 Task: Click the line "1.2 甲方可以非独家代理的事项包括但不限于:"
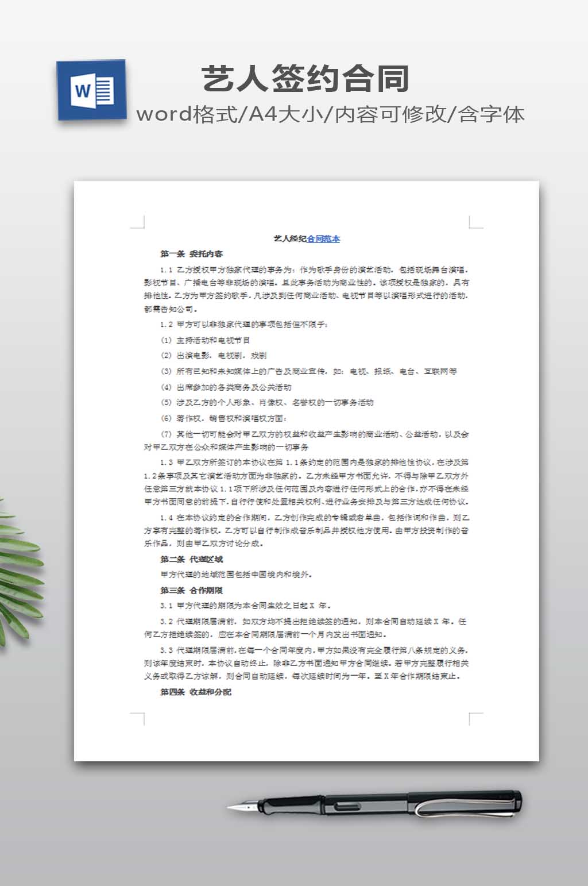coord(244,324)
